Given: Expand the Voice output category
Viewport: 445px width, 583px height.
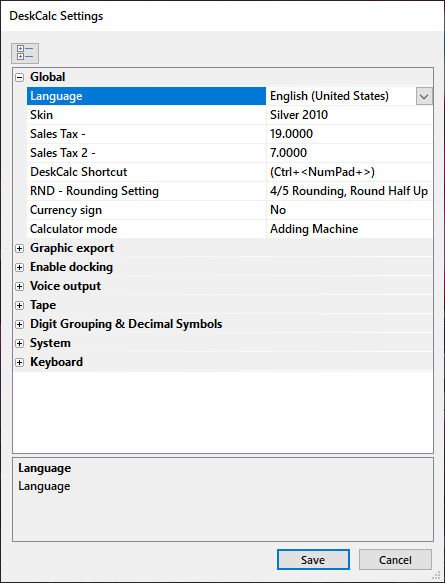Looking at the screenshot, I should [x=19, y=286].
